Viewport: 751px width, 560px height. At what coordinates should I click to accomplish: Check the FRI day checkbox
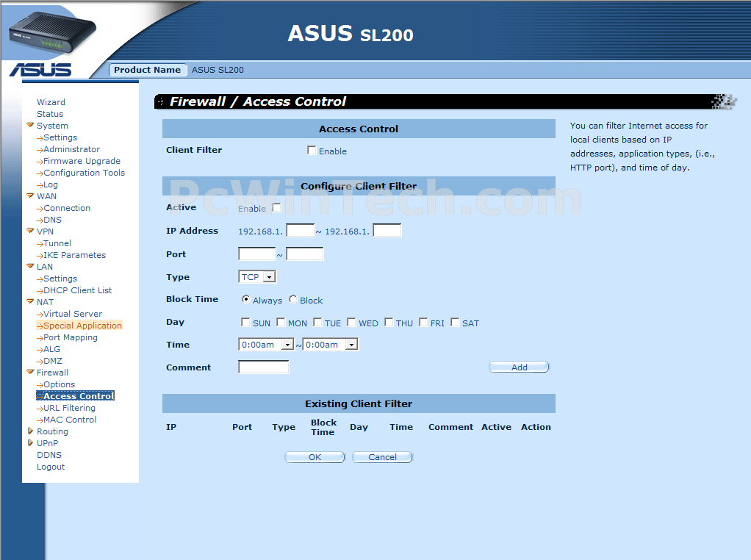pyautogui.click(x=423, y=322)
